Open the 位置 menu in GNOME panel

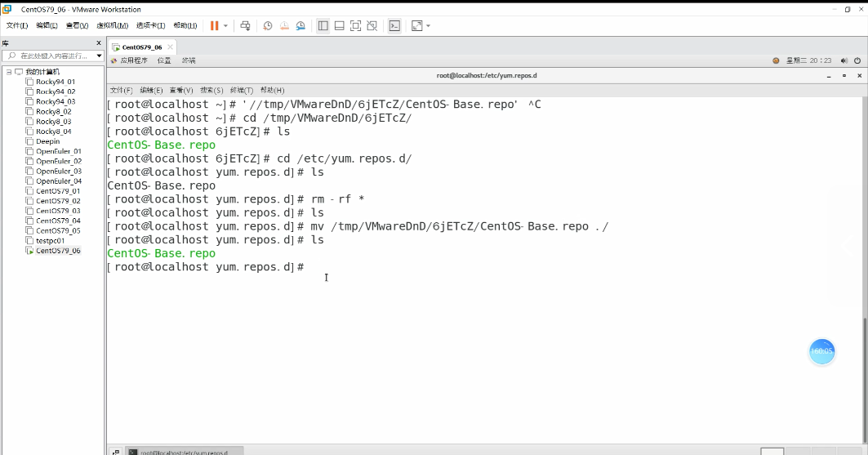point(164,60)
